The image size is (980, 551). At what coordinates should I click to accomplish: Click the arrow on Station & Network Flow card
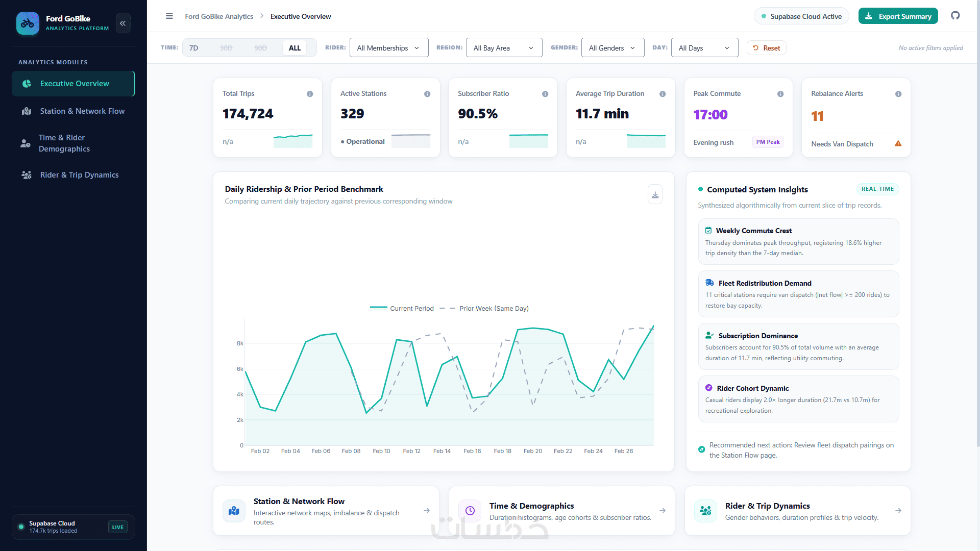pos(427,511)
